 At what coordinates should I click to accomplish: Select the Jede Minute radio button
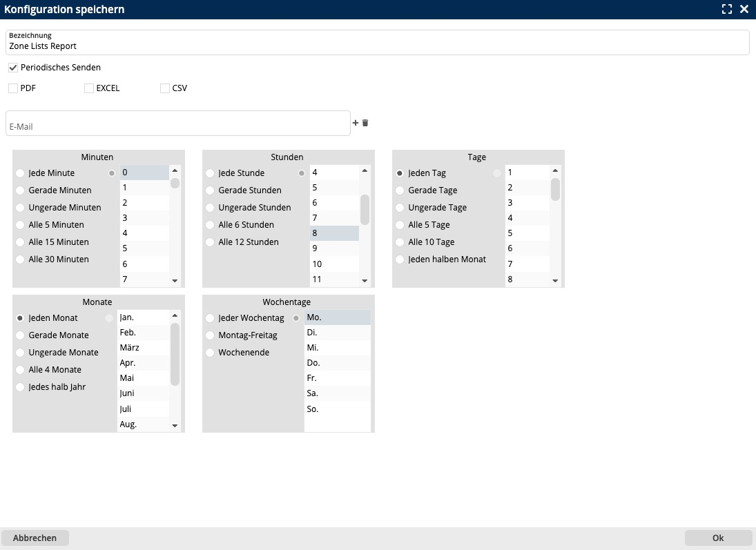tap(20, 173)
